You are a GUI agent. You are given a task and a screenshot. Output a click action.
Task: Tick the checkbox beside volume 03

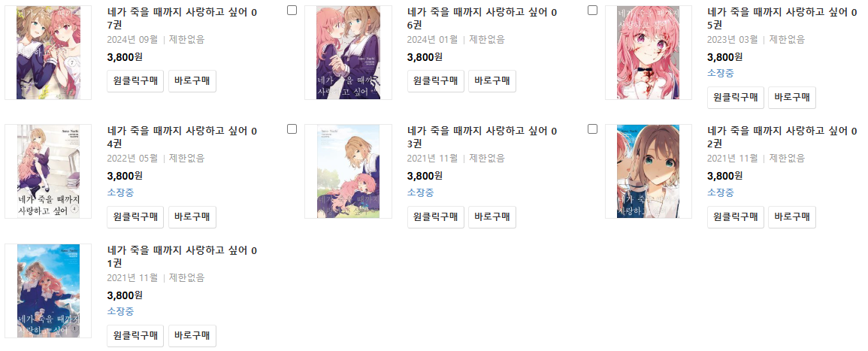(292, 129)
